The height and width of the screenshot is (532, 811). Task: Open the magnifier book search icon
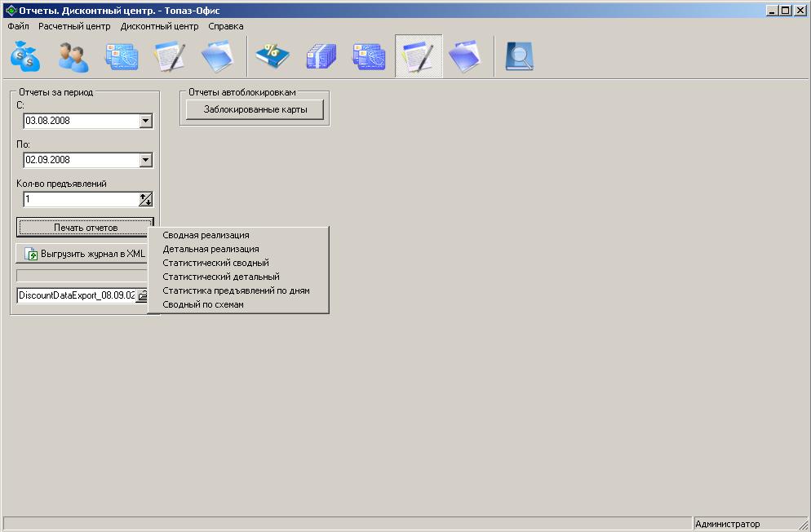coord(519,55)
